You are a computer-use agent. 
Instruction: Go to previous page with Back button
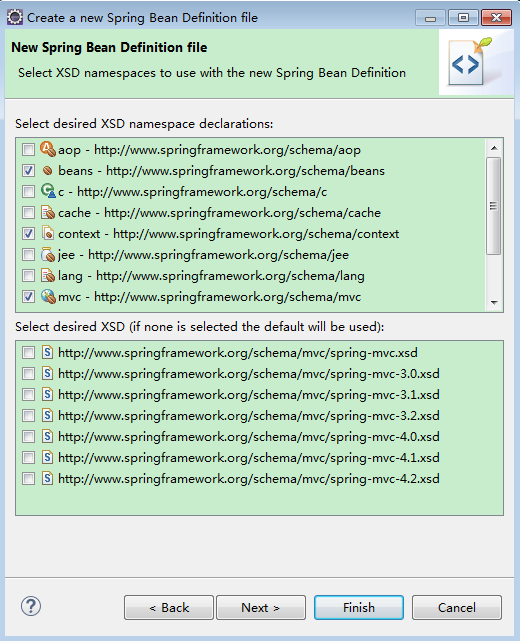pyautogui.click(x=169, y=607)
